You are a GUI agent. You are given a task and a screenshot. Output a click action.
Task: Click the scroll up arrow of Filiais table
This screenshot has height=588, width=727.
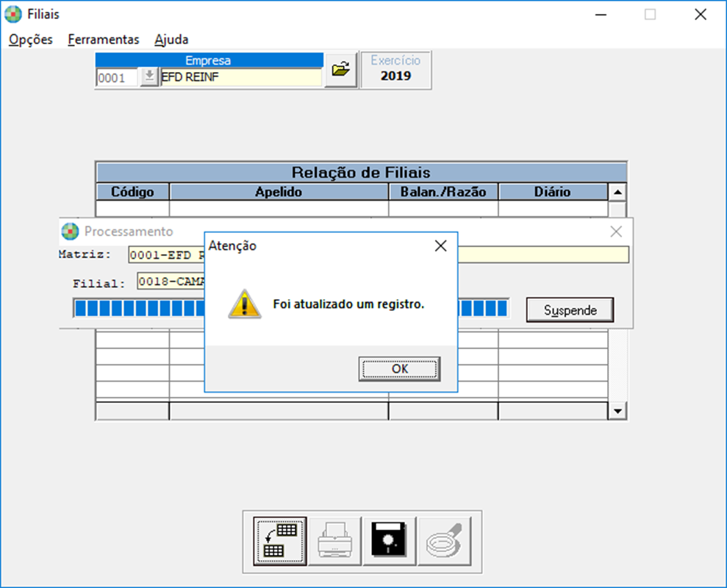pyautogui.click(x=617, y=192)
